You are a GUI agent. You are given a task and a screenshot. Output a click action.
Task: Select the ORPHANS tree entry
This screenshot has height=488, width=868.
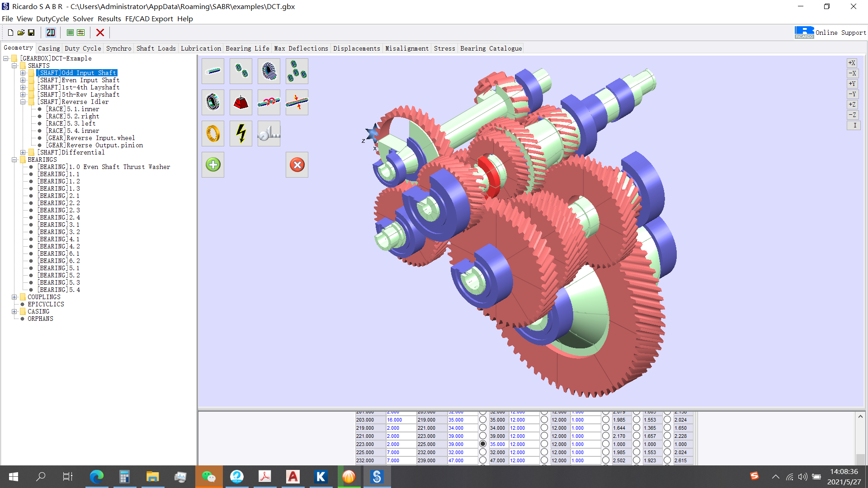pos(40,319)
